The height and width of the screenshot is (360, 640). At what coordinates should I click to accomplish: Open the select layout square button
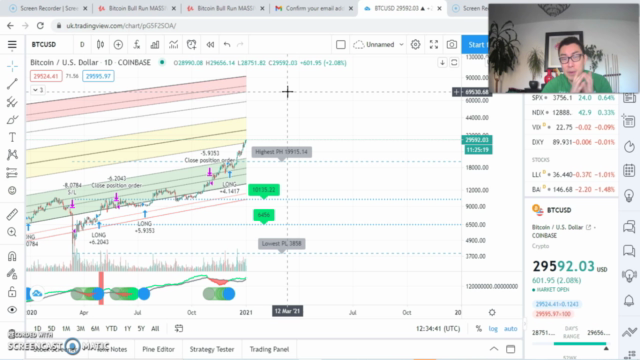pyautogui.click(x=340, y=44)
